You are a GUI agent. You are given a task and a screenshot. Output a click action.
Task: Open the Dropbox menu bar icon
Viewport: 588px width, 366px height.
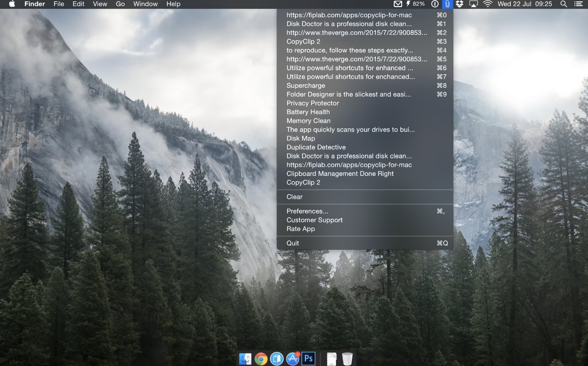pos(459,4)
